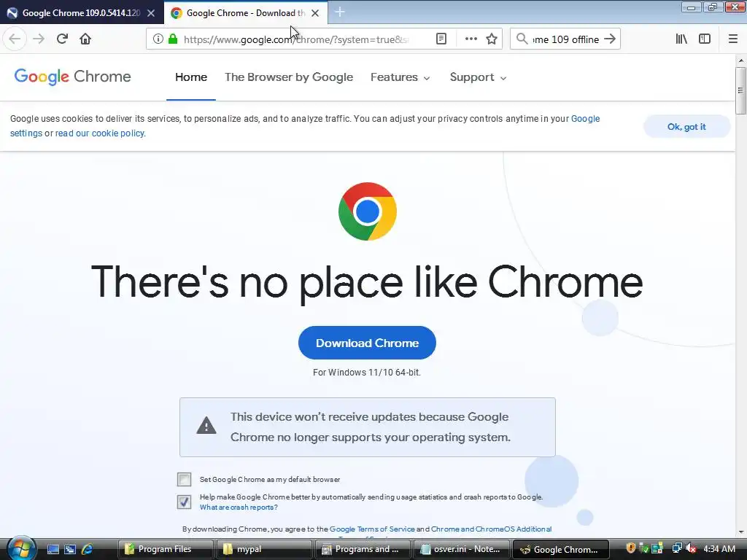The width and height of the screenshot is (747, 560).
Task: Open Chrome and ChromeOS Additional terms link
Action: pyautogui.click(x=491, y=529)
